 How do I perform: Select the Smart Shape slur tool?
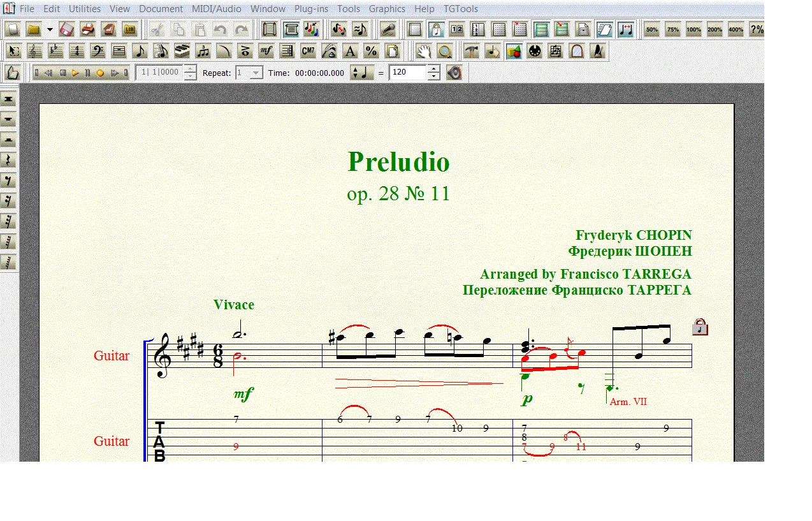click(224, 52)
